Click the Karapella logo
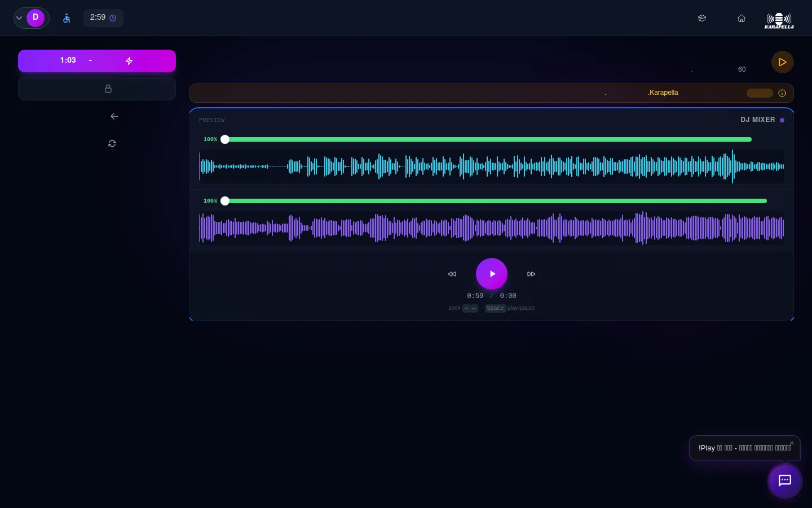 coord(779,20)
